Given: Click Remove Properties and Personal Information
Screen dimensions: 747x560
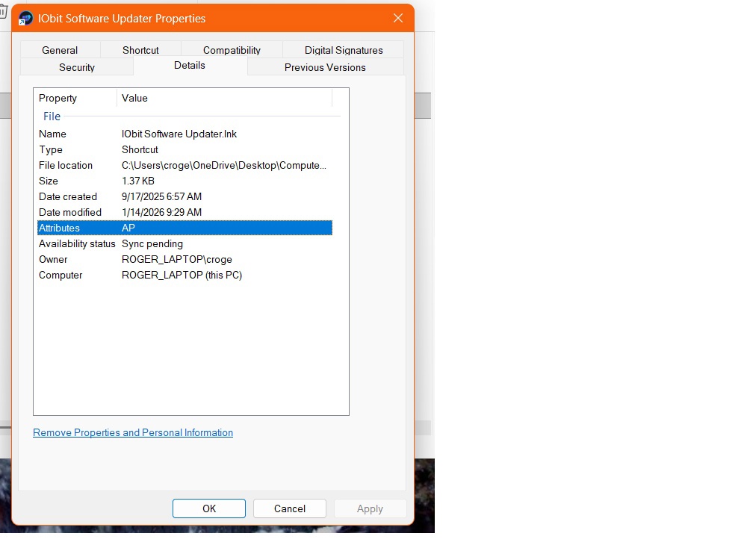Looking at the screenshot, I should click(x=133, y=432).
